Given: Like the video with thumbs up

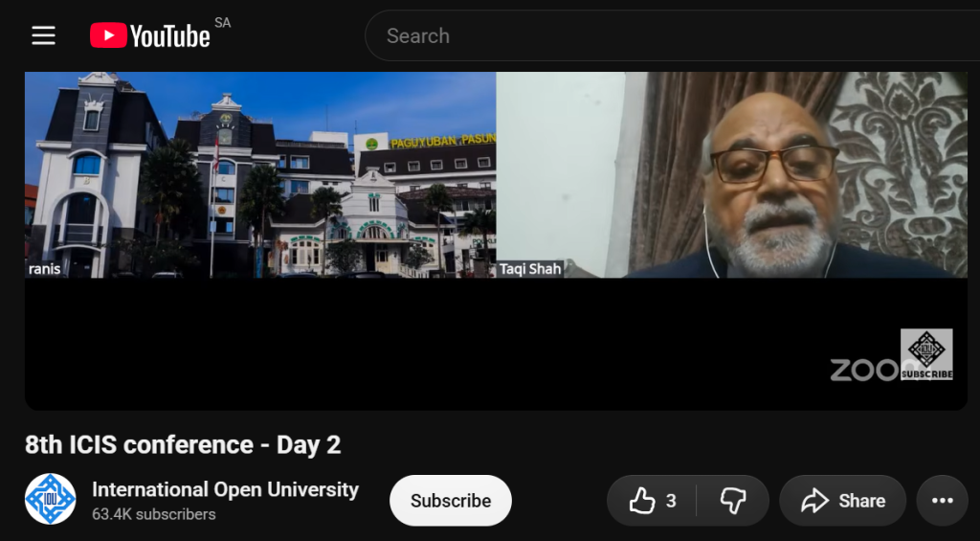Looking at the screenshot, I should click(x=651, y=501).
